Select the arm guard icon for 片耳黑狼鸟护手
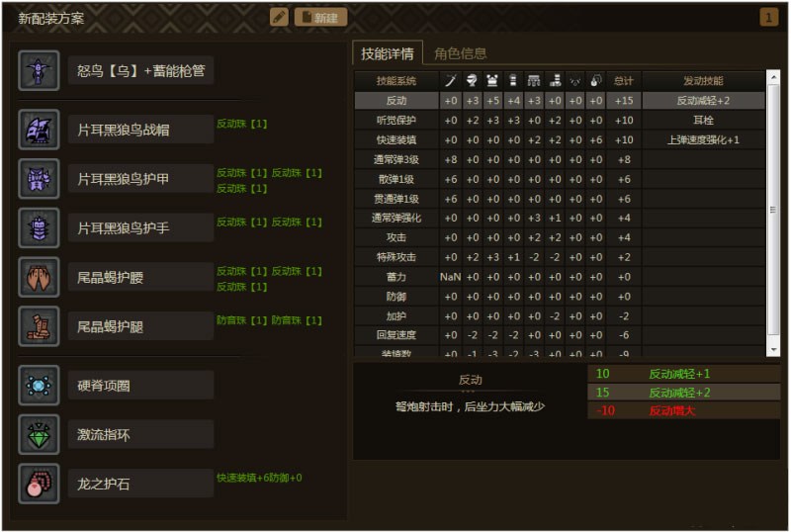The image size is (791, 532). coord(39,227)
